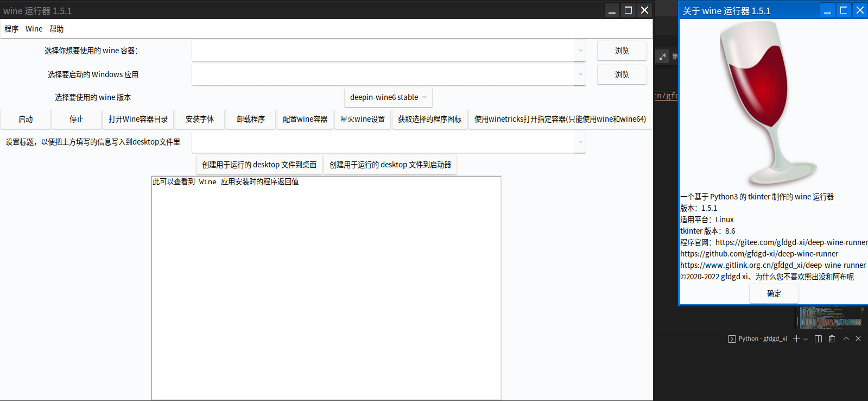Click the 使用winetricks打开指定容器 button
This screenshot has height=401, width=868.
click(x=560, y=119)
